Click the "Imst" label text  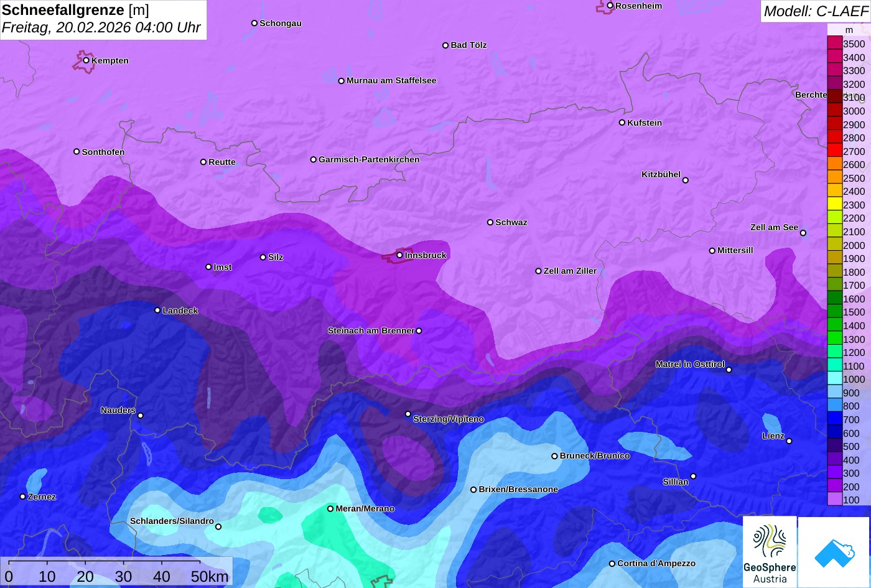click(223, 267)
